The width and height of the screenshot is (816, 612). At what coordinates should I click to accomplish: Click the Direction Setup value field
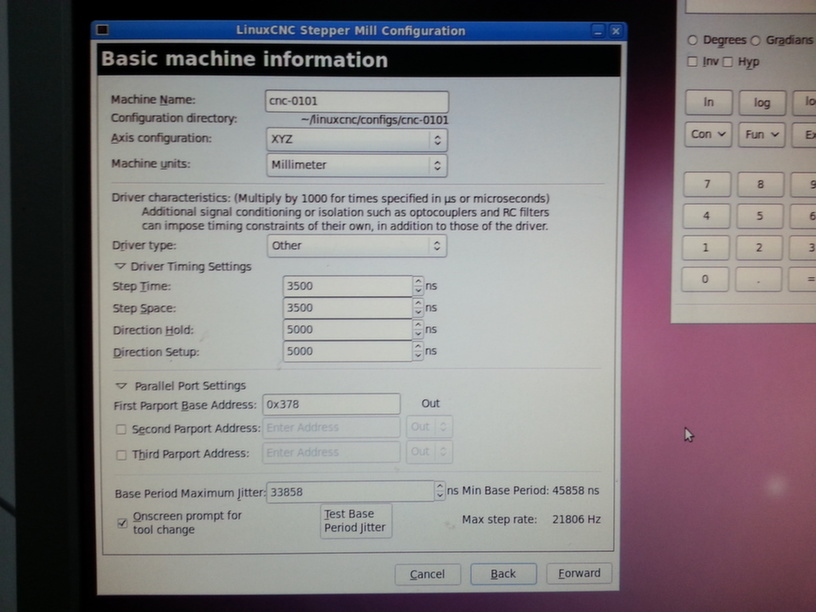pos(348,351)
